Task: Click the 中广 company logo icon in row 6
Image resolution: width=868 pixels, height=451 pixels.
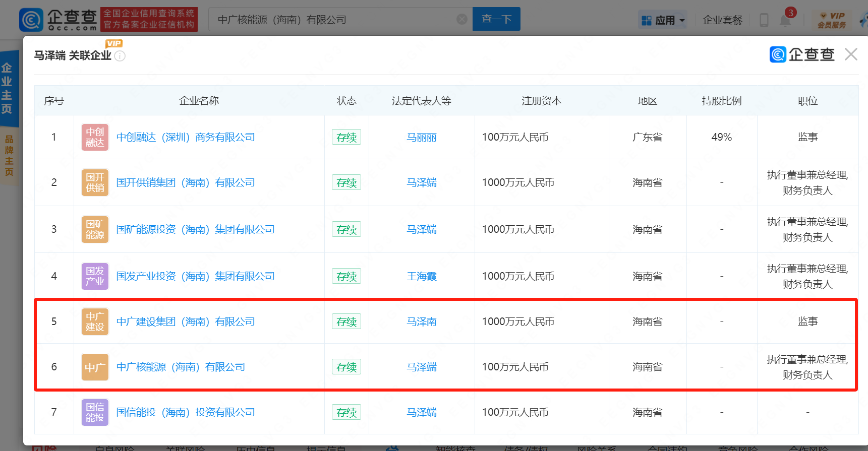Action: coord(95,367)
